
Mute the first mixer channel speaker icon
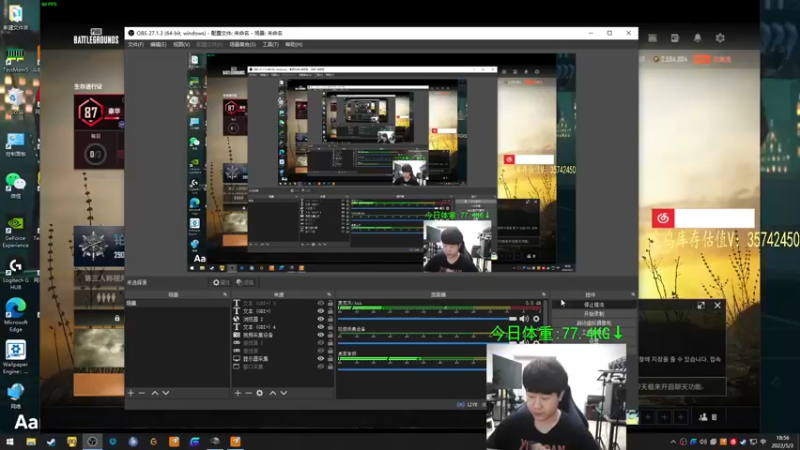pyautogui.click(x=524, y=319)
